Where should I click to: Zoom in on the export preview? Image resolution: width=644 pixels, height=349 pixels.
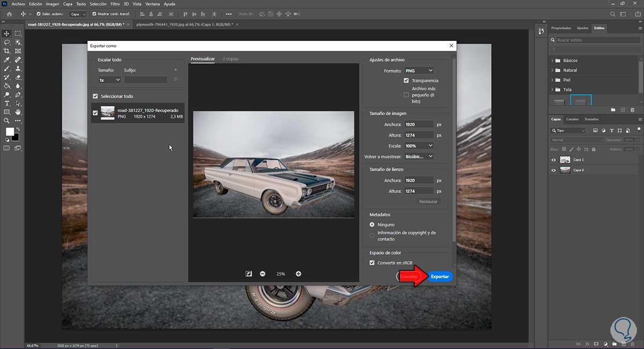click(298, 274)
